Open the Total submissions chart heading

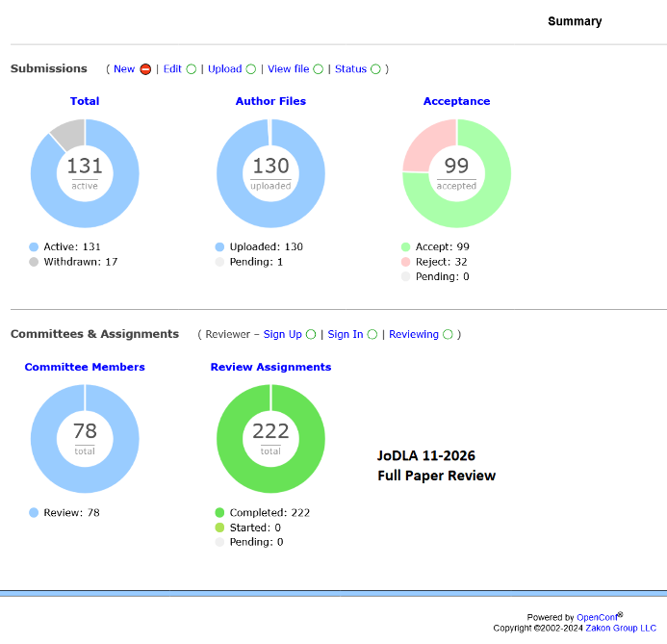coord(85,101)
